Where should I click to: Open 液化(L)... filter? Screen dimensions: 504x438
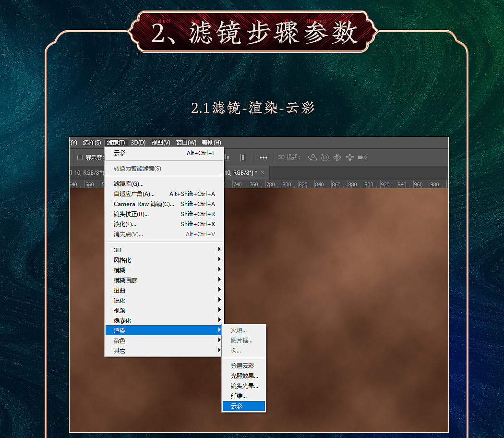tap(164, 224)
